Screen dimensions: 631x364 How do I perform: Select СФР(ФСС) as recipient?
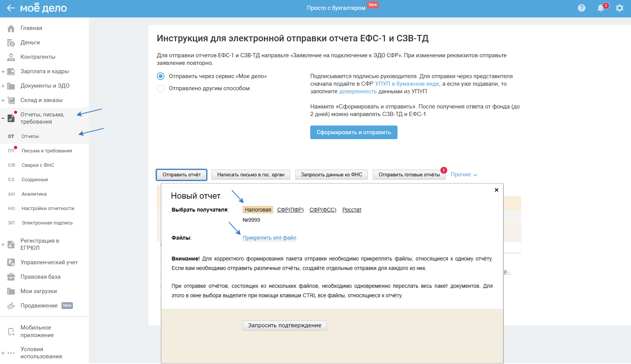[323, 210]
